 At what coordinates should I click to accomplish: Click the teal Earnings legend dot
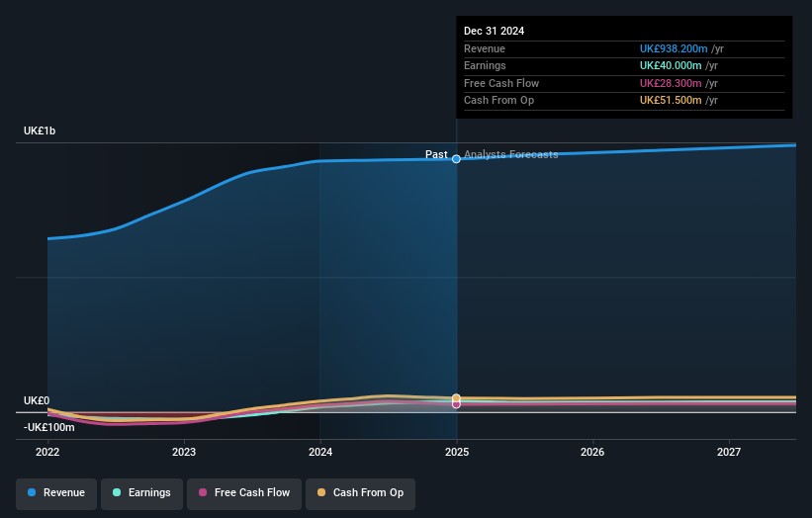pos(118,492)
